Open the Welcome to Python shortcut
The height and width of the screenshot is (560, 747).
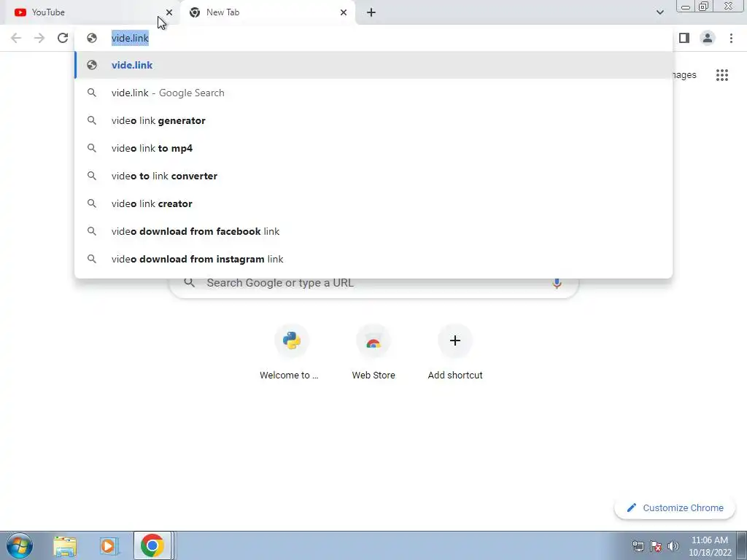pyautogui.click(x=291, y=352)
